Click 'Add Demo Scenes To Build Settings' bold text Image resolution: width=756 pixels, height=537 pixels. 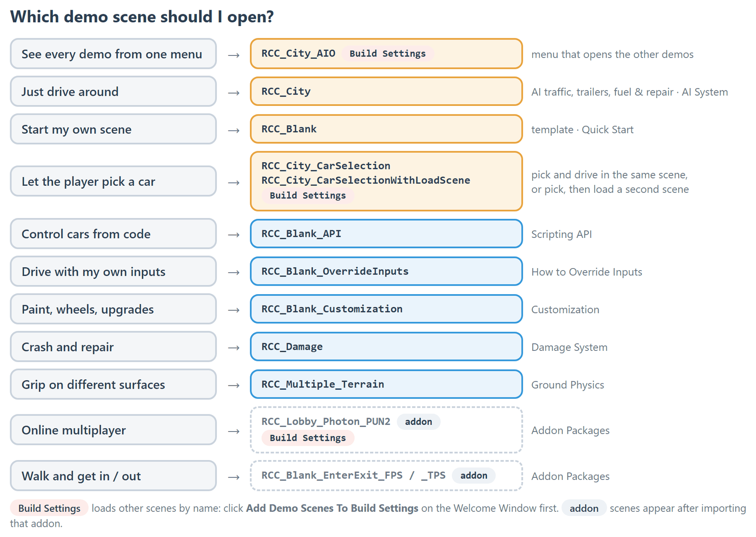pos(332,508)
